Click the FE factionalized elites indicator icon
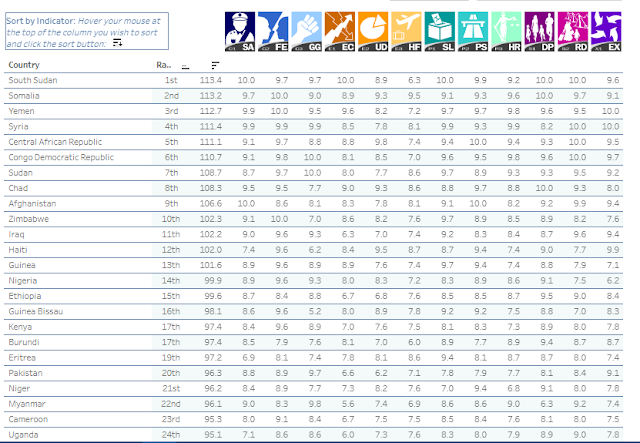Image resolution: width=640 pixels, height=443 pixels. tap(273, 32)
